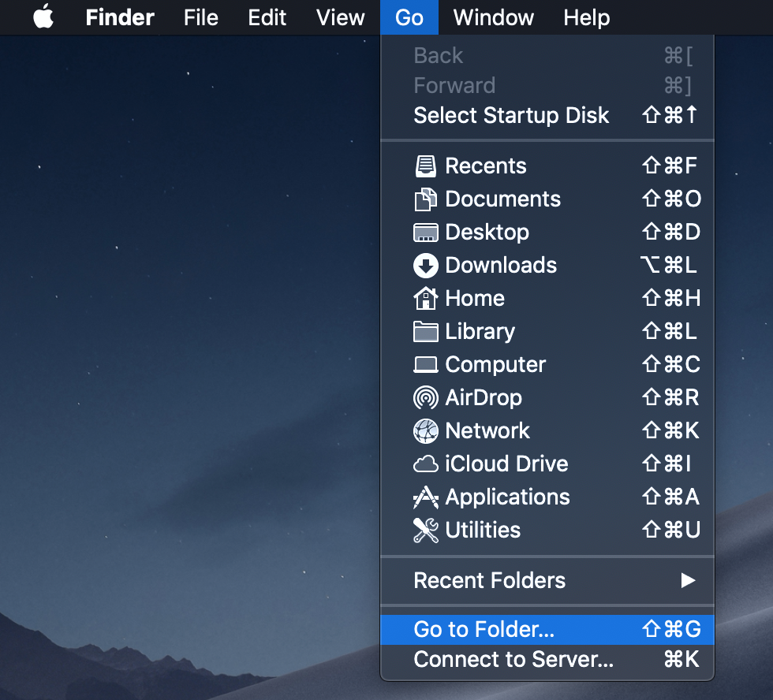Open the Library folder entry
This screenshot has width=773, height=700.
(x=480, y=332)
